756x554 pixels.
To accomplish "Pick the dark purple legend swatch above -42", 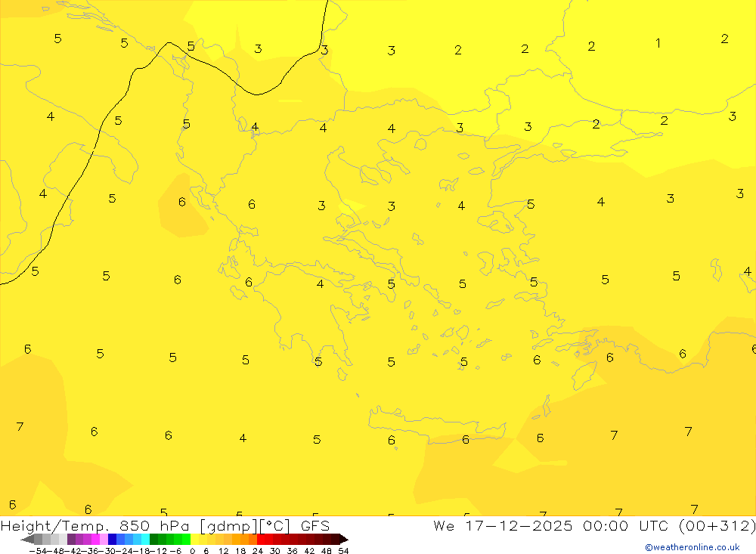I will click(x=71, y=539).
